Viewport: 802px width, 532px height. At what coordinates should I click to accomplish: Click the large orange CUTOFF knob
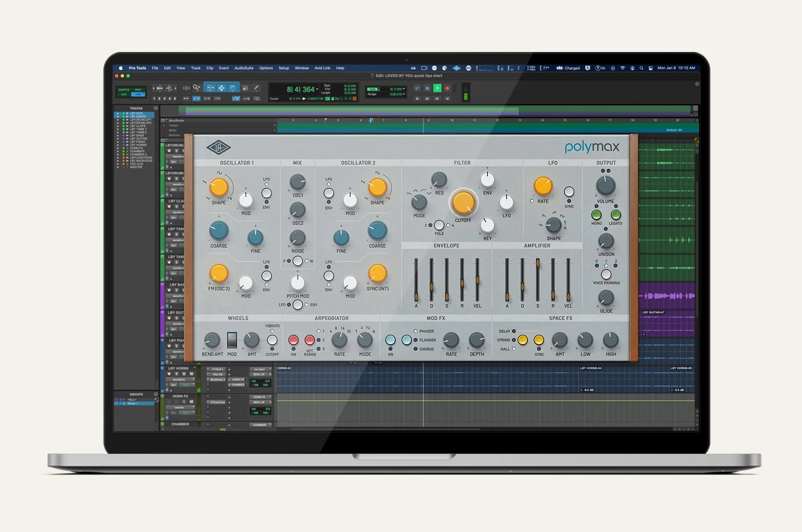463,202
